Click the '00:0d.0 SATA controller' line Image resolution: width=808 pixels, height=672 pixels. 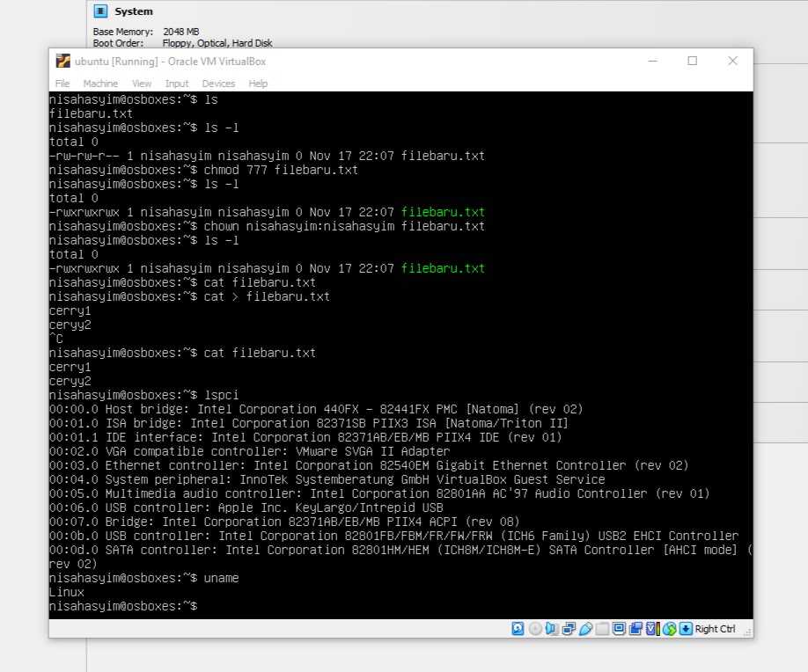point(400,550)
